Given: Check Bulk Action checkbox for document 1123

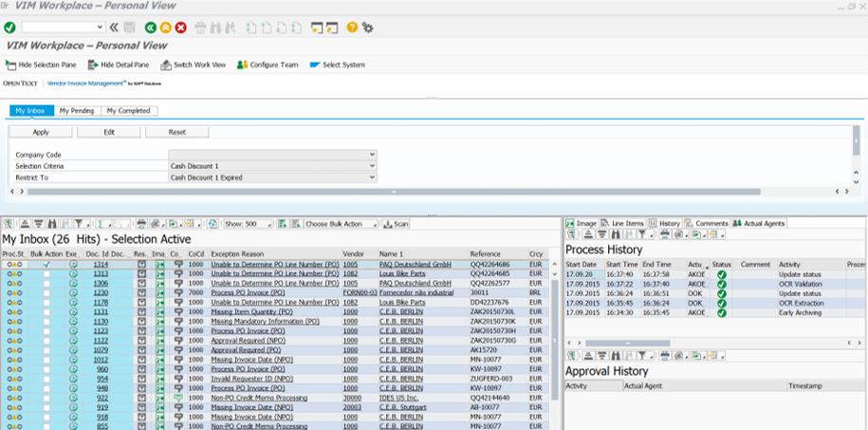Looking at the screenshot, I should [x=46, y=331].
